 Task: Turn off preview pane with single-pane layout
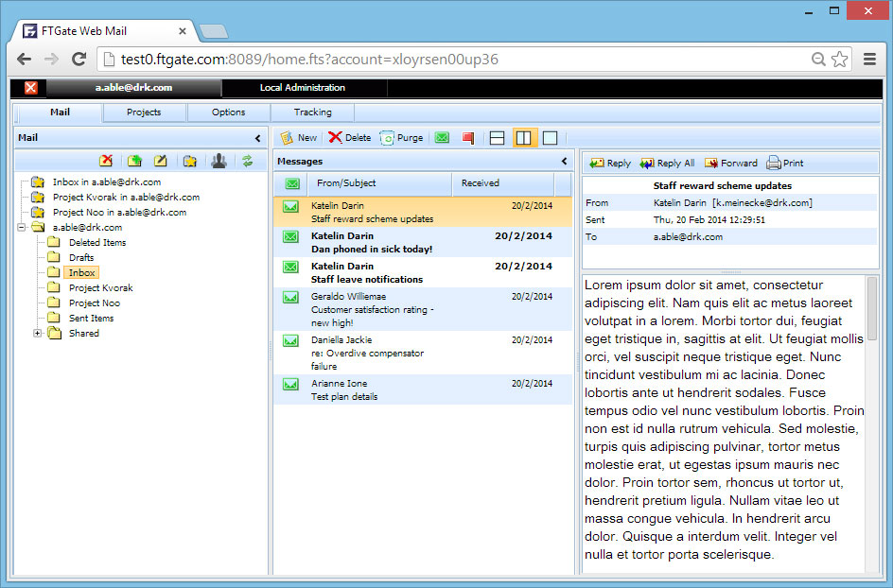[551, 138]
